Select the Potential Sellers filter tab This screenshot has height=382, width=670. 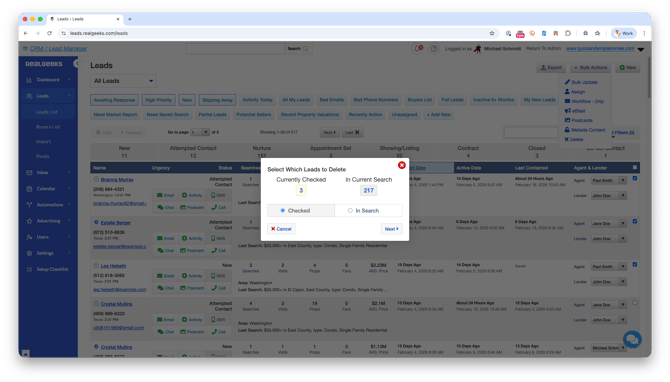253,115
